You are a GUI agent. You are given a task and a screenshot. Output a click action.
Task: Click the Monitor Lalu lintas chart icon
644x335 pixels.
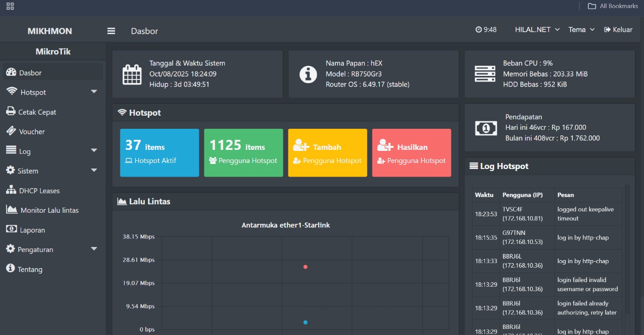pos(12,210)
